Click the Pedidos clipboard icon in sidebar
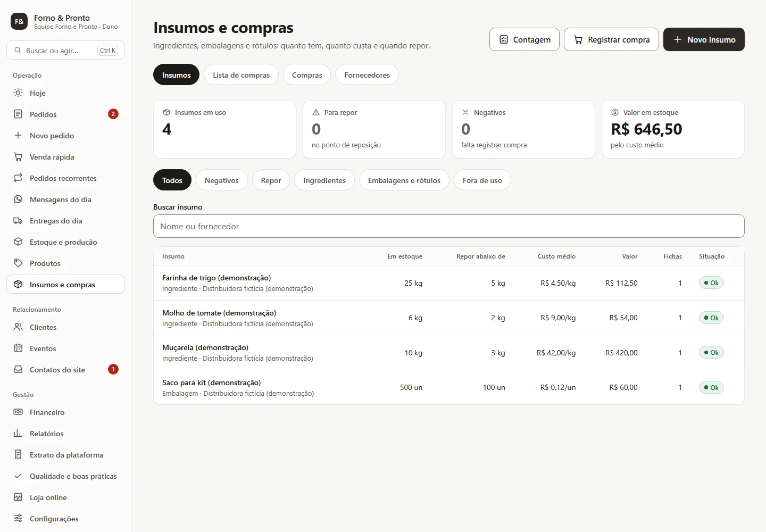 click(x=18, y=114)
